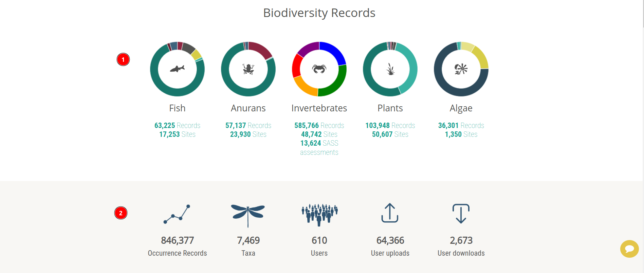This screenshot has width=644, height=273.
Task: Open the 103,948 Records Plants link
Action: pyautogui.click(x=390, y=125)
